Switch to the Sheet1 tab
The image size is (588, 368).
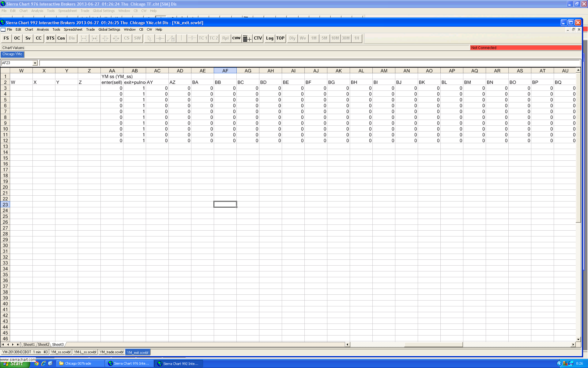click(29, 345)
